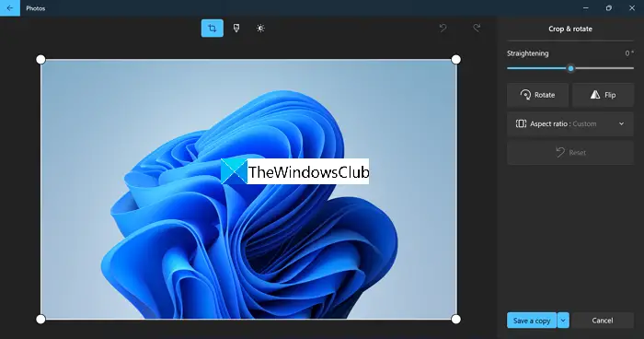Click Save a copy button
This screenshot has width=644, height=339.
click(532, 321)
